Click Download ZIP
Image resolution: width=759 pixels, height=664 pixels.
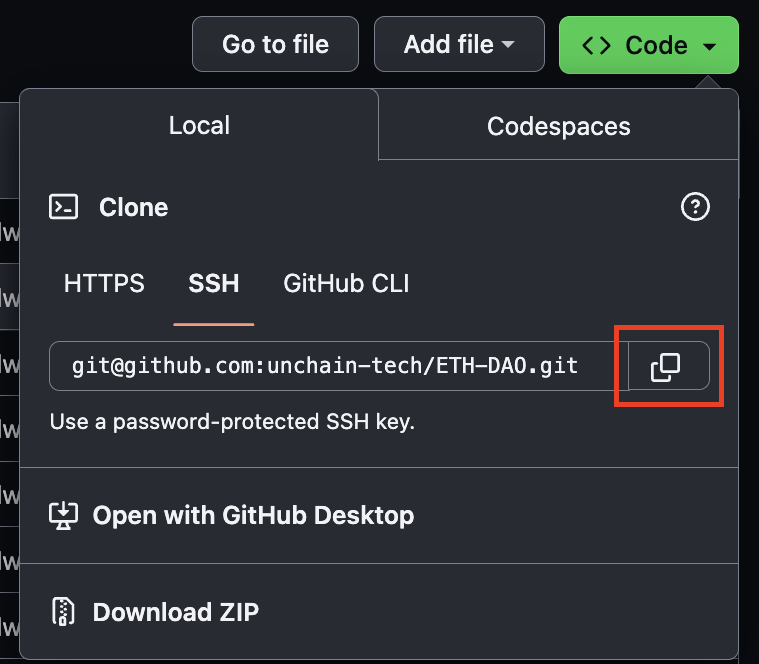click(175, 612)
